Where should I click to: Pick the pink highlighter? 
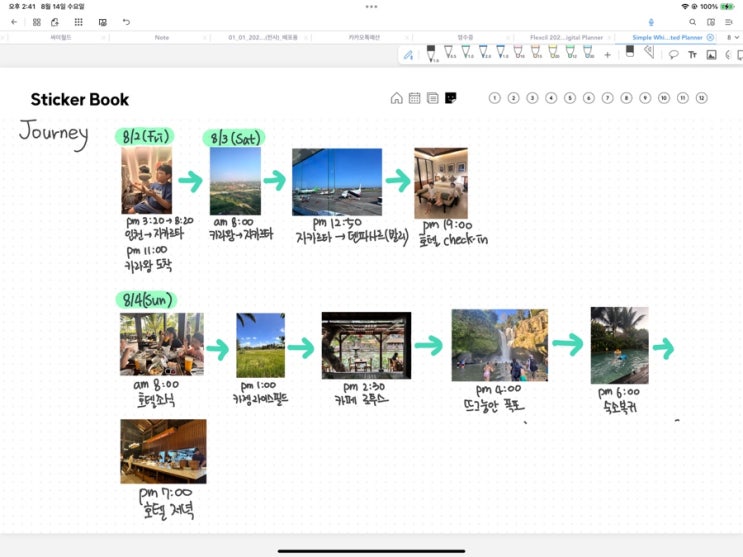pos(518,52)
